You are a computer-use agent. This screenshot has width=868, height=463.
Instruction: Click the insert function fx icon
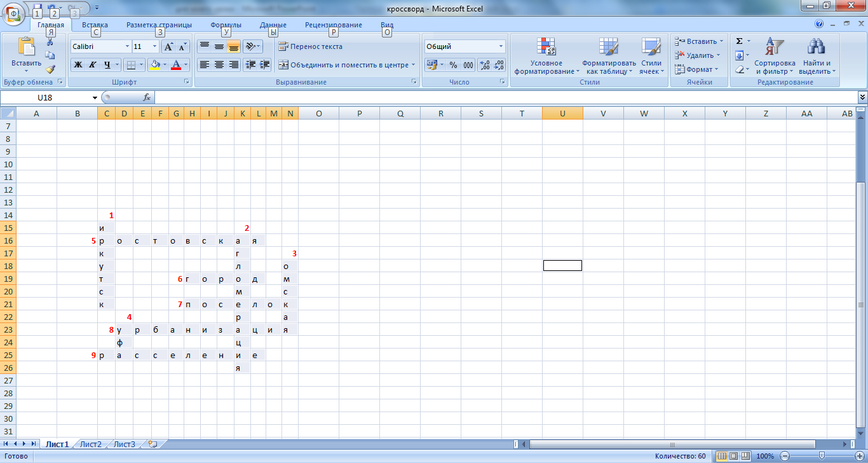point(147,97)
